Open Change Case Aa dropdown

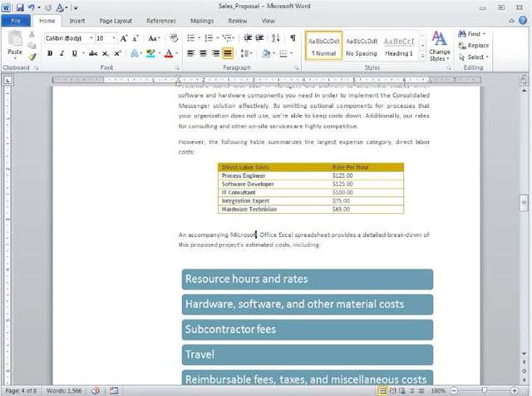(154, 38)
